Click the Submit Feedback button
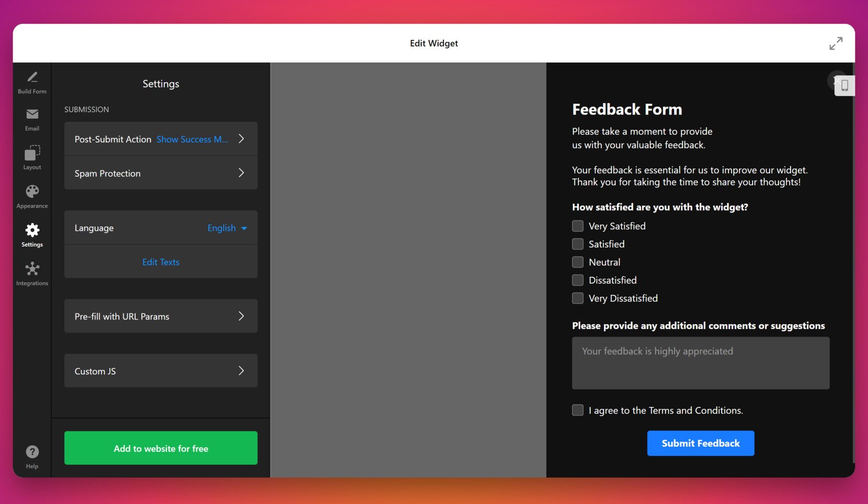The height and width of the screenshot is (504, 868). pyautogui.click(x=701, y=443)
